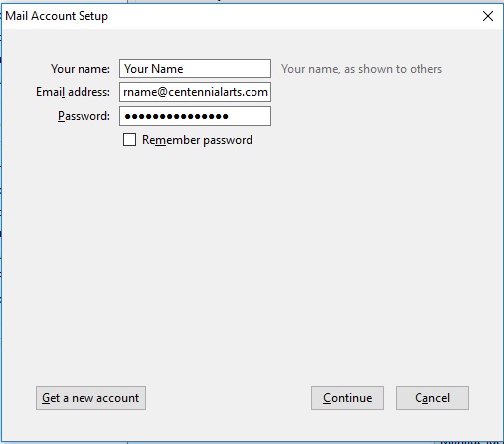The height and width of the screenshot is (444, 504).
Task: Enable the Remember password checkbox
Action: tap(129, 140)
